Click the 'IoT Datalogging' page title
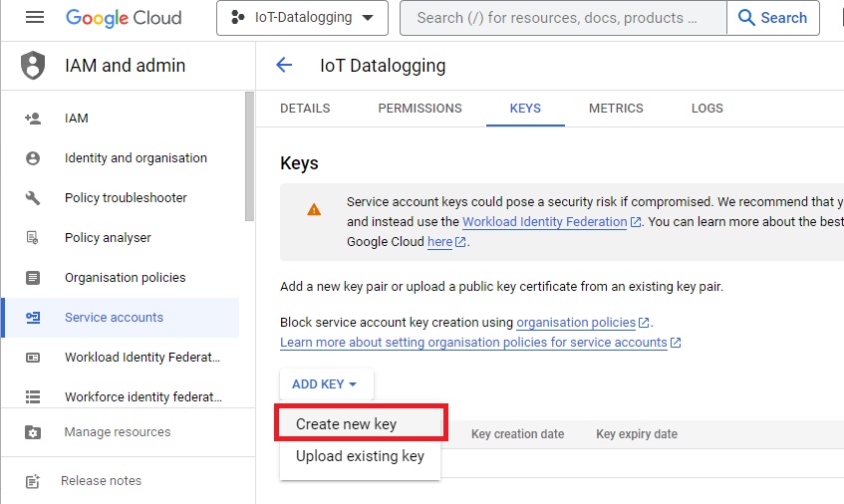Viewport: 844px width, 504px height. pos(383,66)
